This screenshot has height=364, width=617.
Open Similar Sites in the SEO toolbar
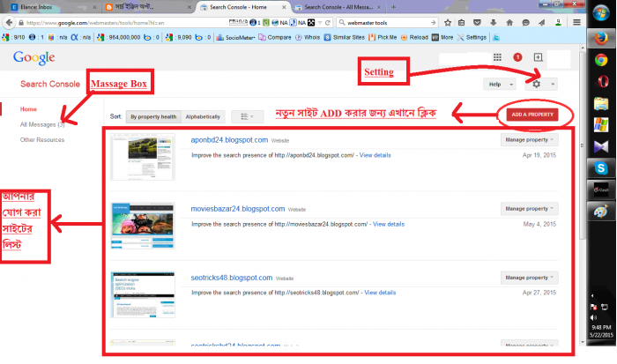[345, 37]
